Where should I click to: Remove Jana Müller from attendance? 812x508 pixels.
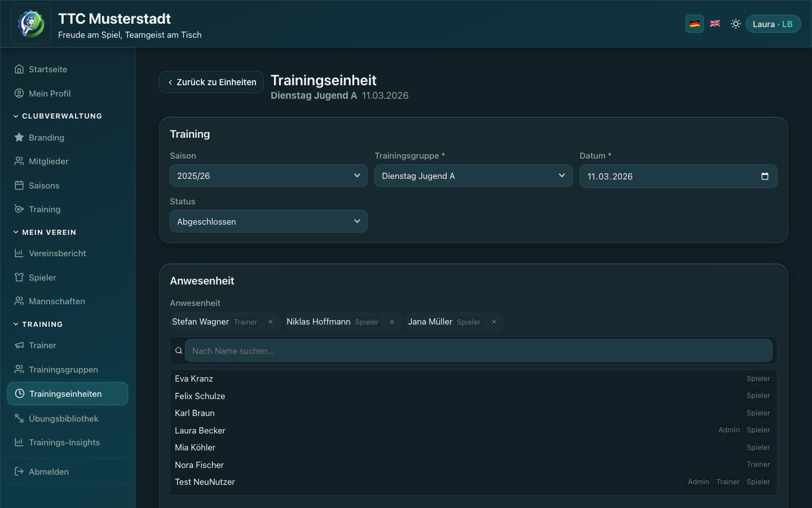[x=494, y=322]
